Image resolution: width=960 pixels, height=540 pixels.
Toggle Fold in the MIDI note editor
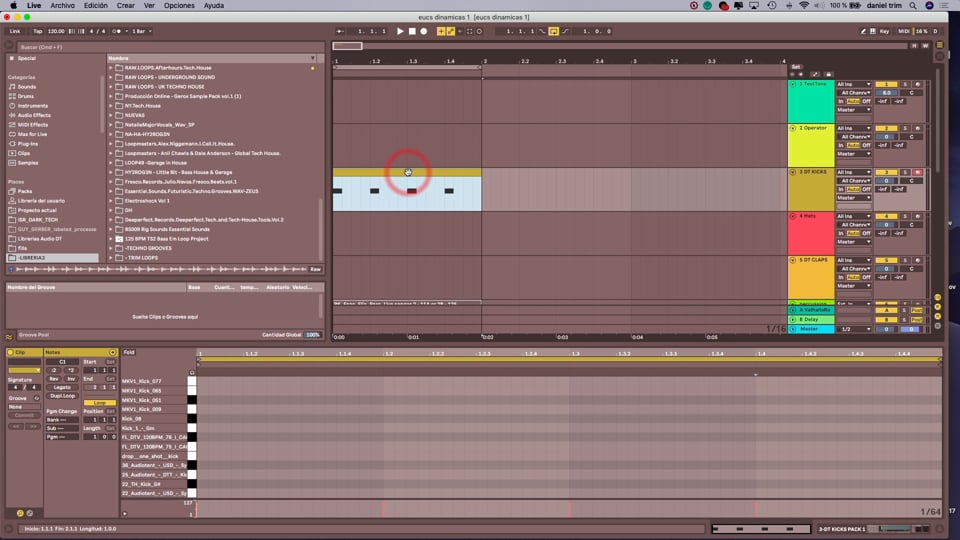click(x=129, y=353)
